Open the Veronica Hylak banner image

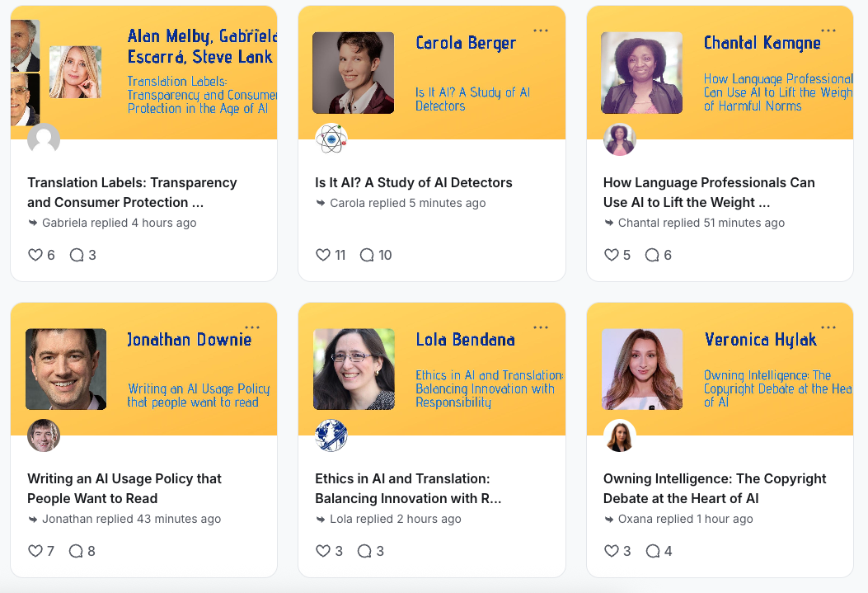642,369
